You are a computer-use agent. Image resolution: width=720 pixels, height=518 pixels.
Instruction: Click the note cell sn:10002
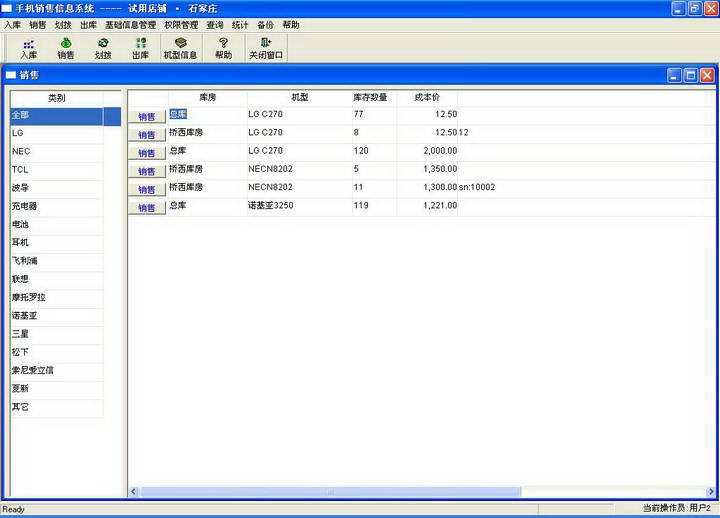pyautogui.click(x=477, y=187)
